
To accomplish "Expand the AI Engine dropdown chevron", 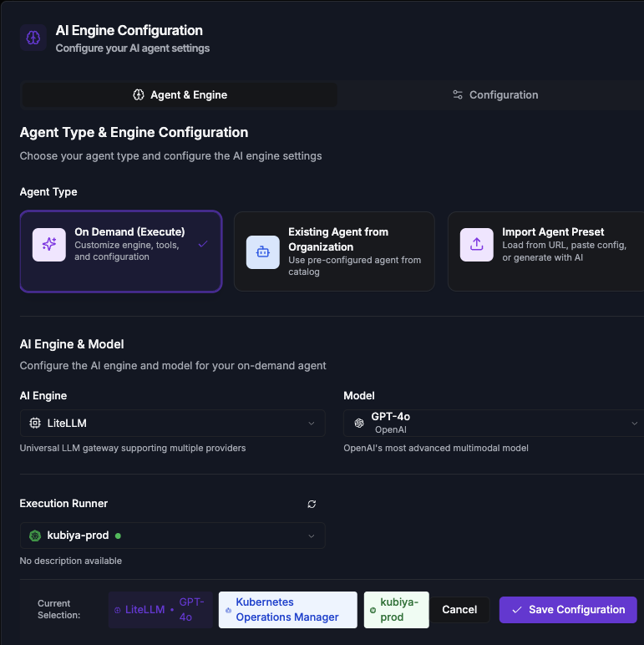I will click(312, 424).
